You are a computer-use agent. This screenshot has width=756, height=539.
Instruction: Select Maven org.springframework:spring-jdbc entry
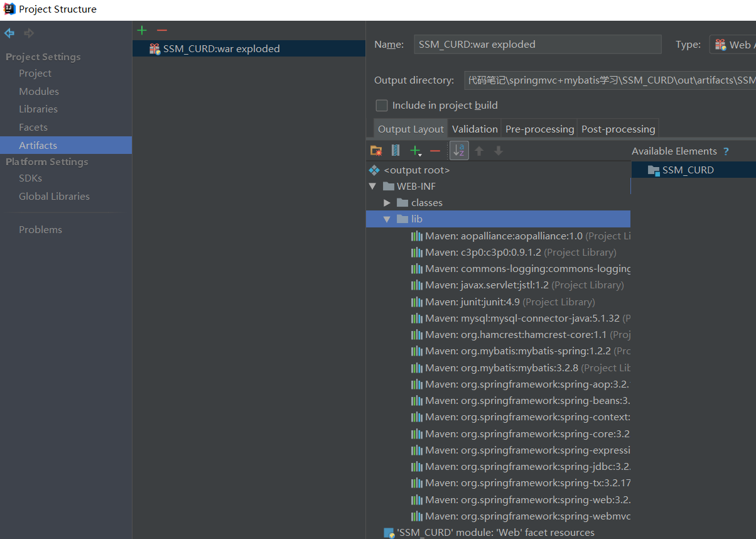[521, 467]
